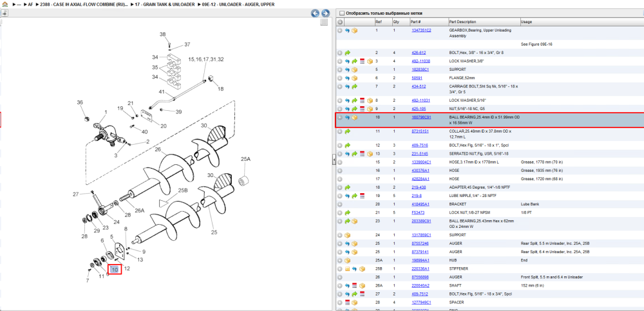Image resolution: width=644 pixels, height=311 pixels.
Task: Click yellow note icon in STIFFENER row
Action: [x=348, y=269]
